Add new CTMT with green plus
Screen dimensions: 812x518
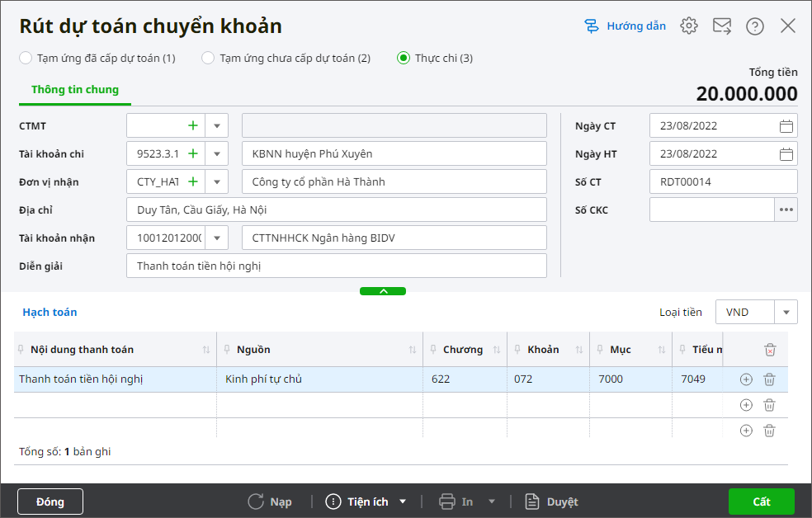click(192, 125)
